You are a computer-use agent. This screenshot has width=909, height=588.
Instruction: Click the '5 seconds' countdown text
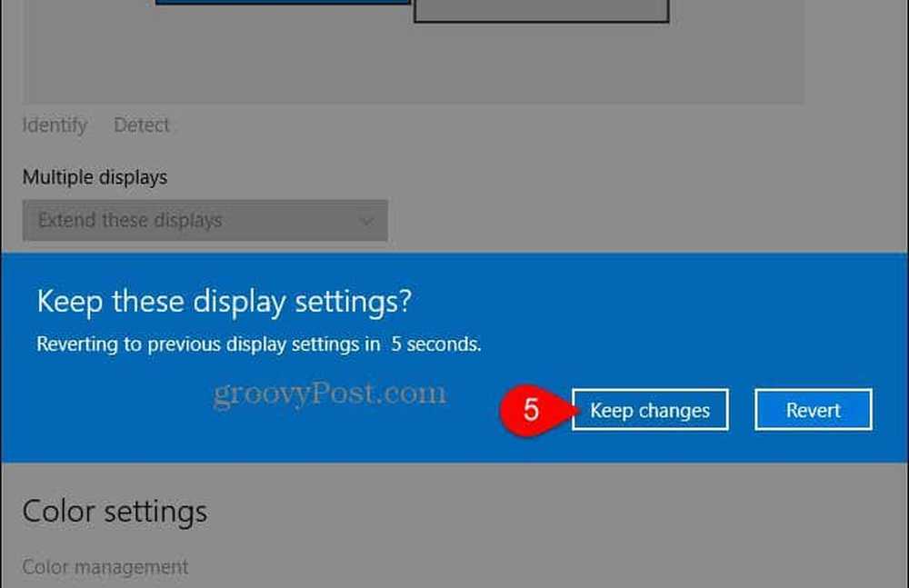tap(436, 344)
